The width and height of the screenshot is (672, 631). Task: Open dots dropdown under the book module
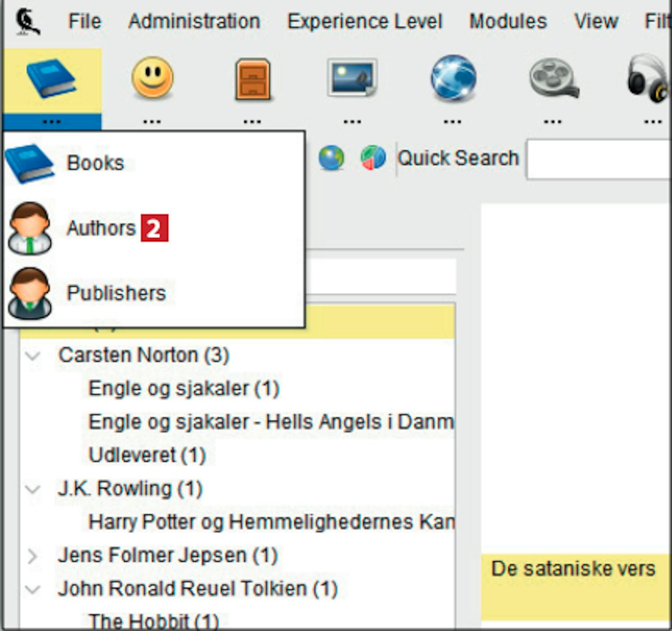tap(52, 121)
